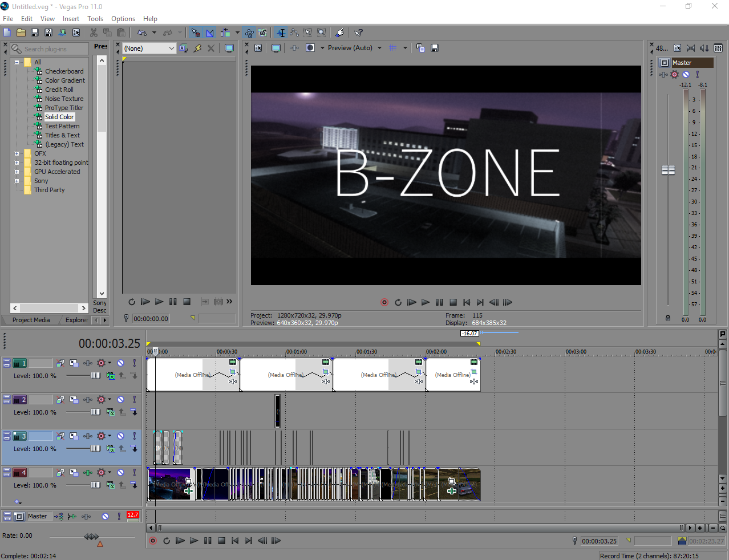Image resolution: width=729 pixels, height=560 pixels.
Task: Click track 1 Level slider handle
Action: point(95,375)
